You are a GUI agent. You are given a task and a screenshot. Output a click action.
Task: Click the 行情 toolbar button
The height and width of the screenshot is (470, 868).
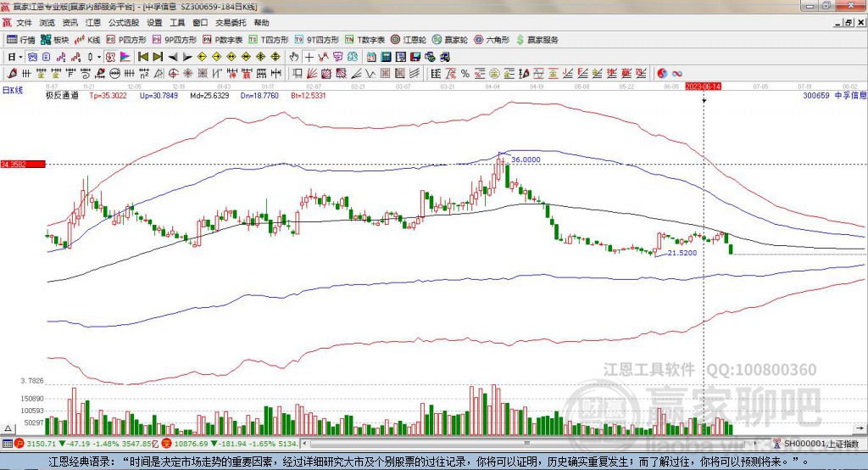(x=21, y=40)
